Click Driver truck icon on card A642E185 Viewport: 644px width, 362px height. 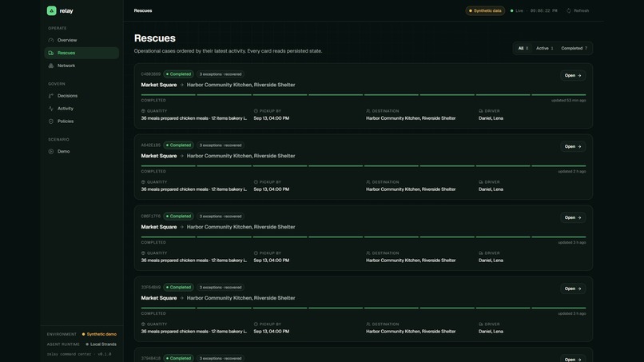[480, 182]
